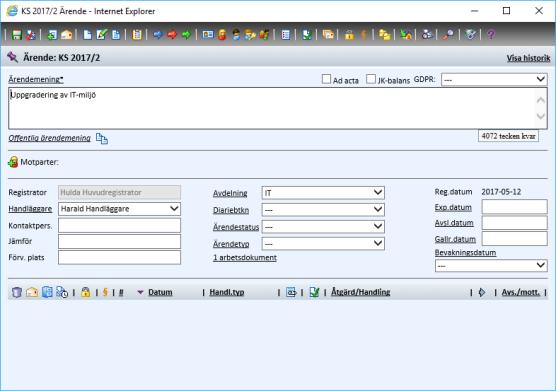The width and height of the screenshot is (556, 391).
Task: Sort by Avs./mott. column header
Action: [x=521, y=292]
